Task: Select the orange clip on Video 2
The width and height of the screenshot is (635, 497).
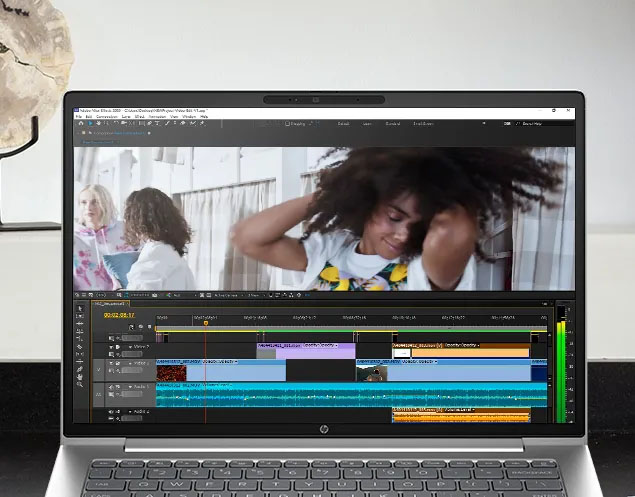Action: click(x=461, y=351)
